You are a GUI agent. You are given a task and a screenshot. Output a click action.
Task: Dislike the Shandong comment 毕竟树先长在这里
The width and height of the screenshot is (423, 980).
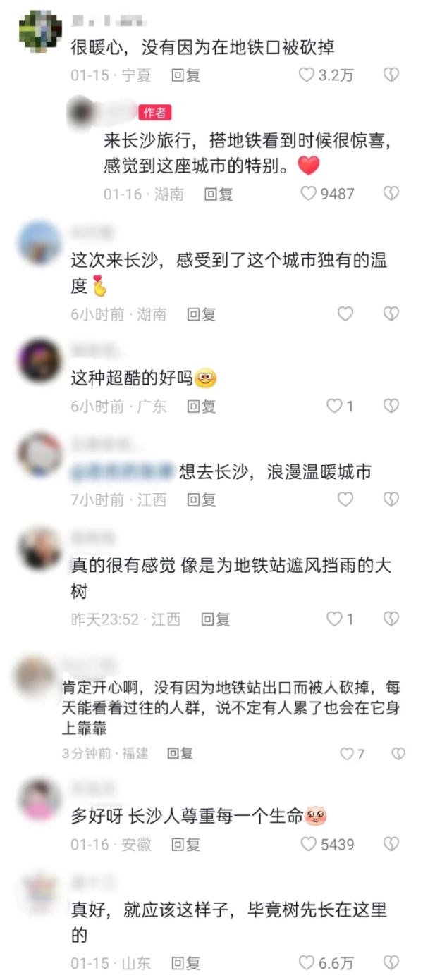tap(391, 962)
